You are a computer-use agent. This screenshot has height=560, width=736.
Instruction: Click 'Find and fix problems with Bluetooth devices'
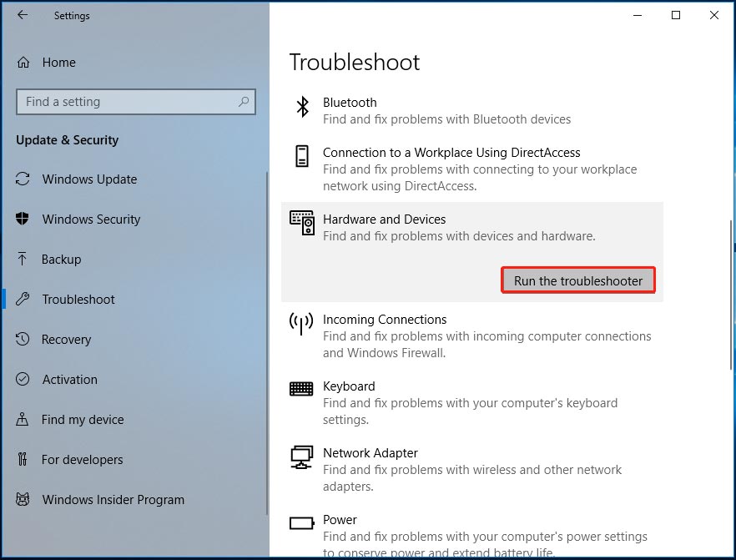447,119
